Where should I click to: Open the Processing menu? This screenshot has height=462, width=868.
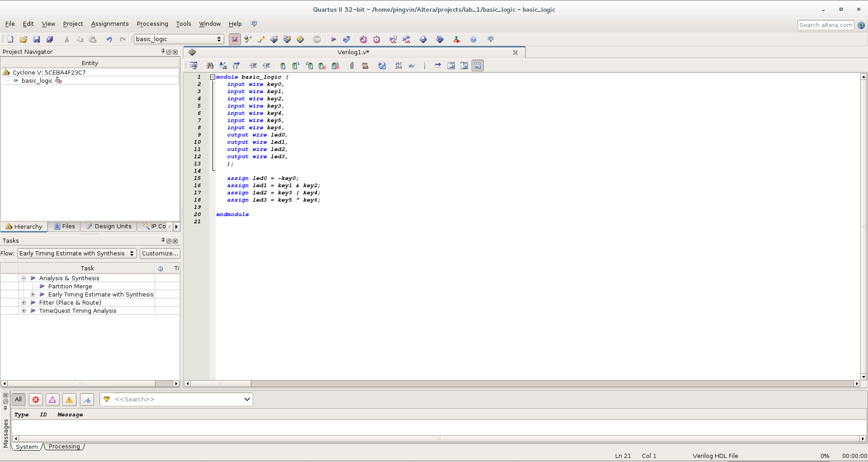(x=152, y=24)
